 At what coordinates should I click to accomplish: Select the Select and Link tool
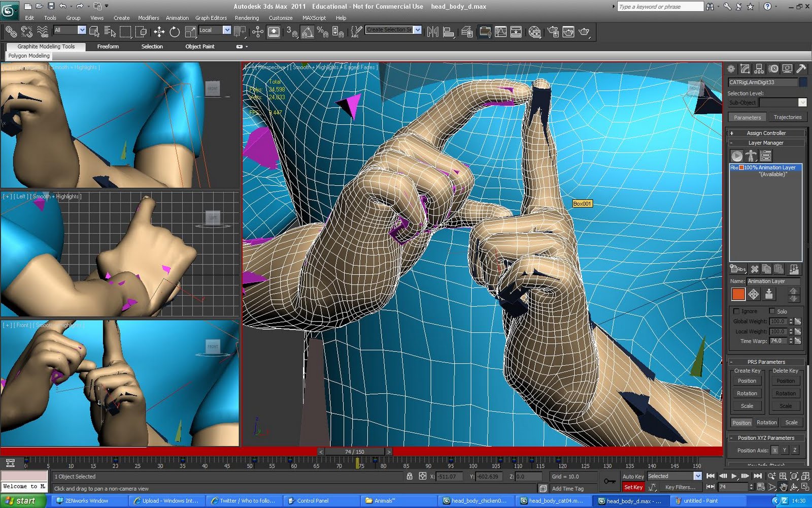11,31
